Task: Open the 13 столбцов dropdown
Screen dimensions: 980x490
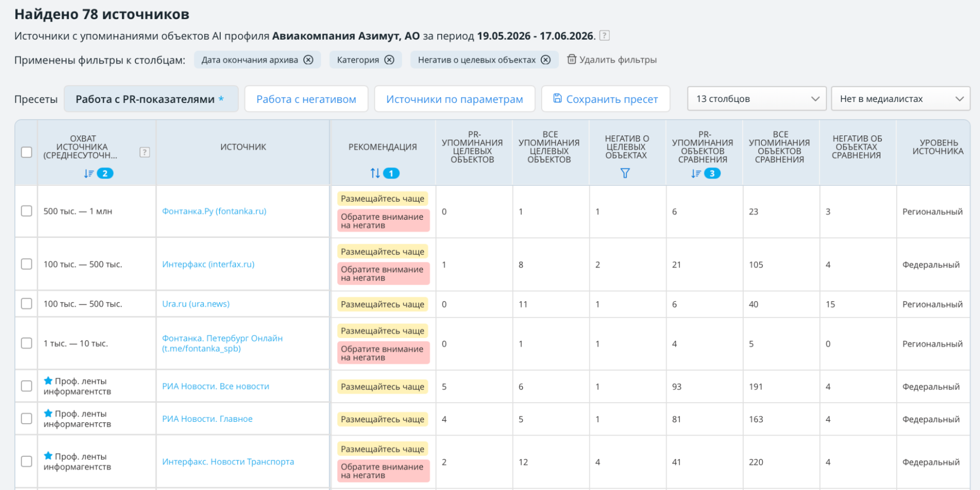Action: 757,99
